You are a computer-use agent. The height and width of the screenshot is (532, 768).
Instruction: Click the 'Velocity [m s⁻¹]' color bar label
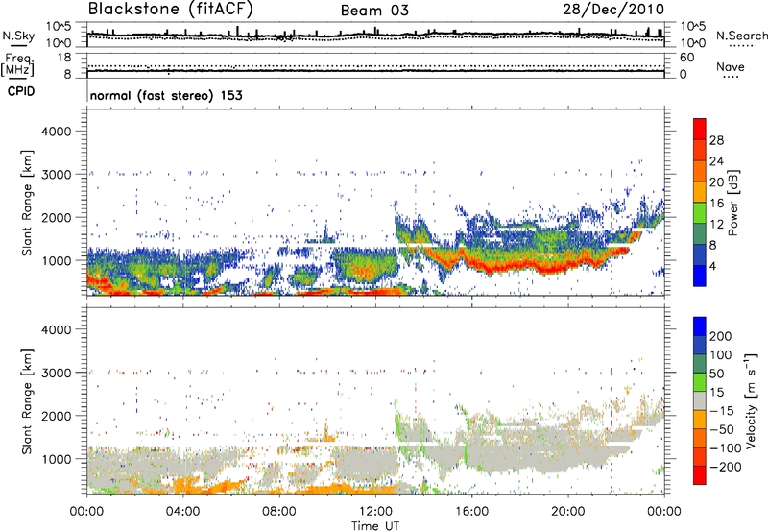(751, 400)
